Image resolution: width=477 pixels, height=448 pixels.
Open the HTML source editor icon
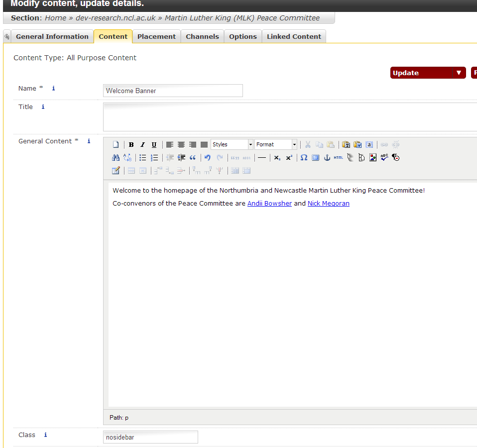339,158
